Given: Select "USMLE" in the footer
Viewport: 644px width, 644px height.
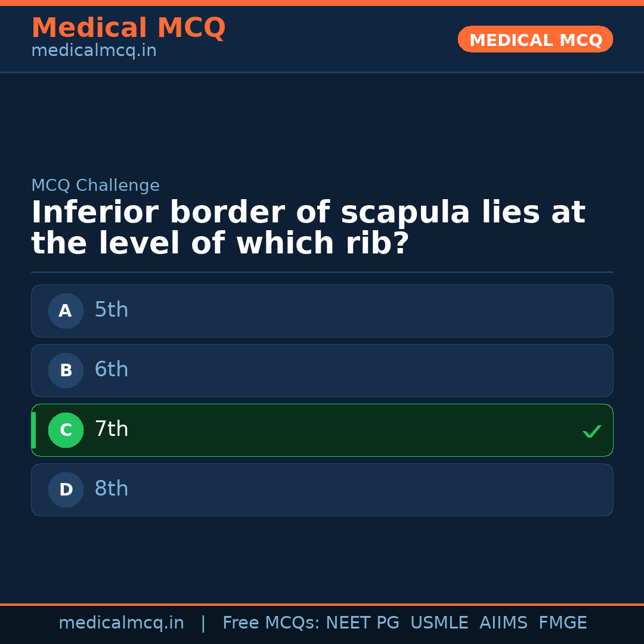Looking at the screenshot, I should pyautogui.click(x=439, y=623).
